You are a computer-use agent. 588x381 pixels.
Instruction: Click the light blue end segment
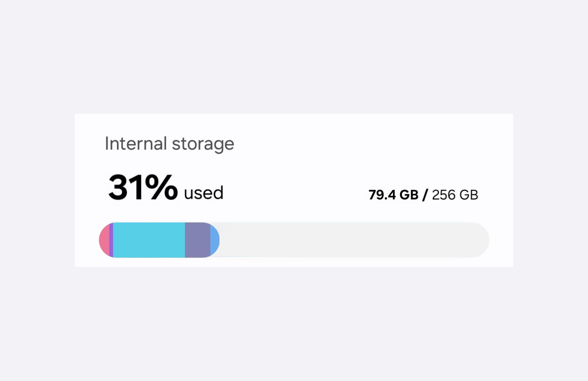[x=214, y=240]
